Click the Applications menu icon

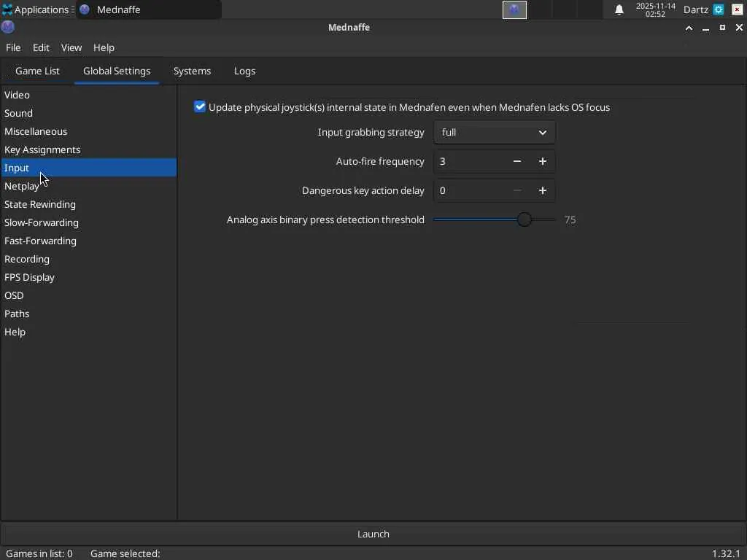pos(7,9)
